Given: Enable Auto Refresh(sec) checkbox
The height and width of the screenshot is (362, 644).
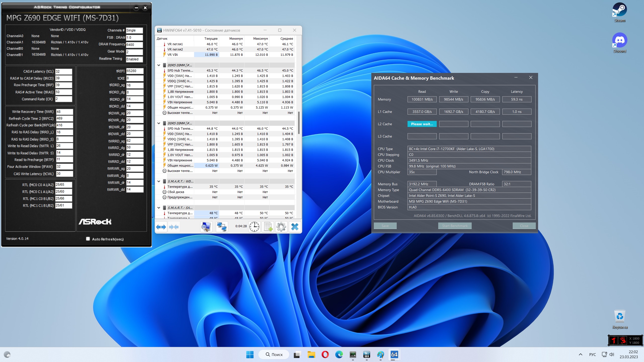Looking at the screenshot, I should point(88,239).
